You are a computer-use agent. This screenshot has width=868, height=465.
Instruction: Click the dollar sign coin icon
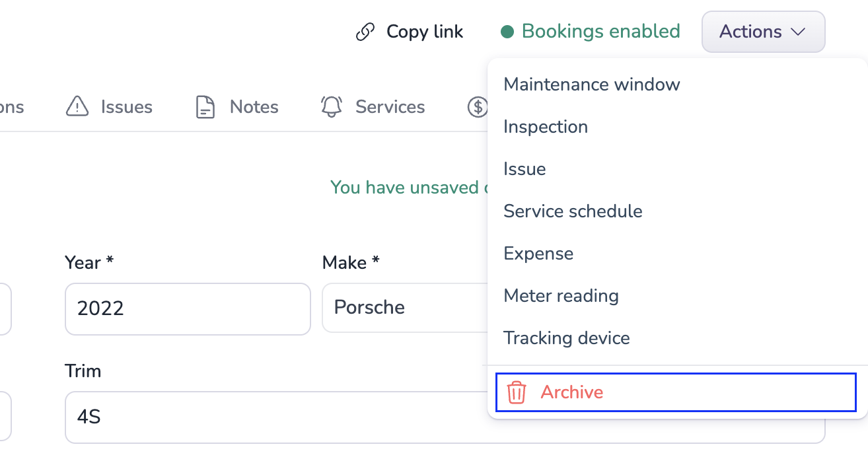[478, 106]
